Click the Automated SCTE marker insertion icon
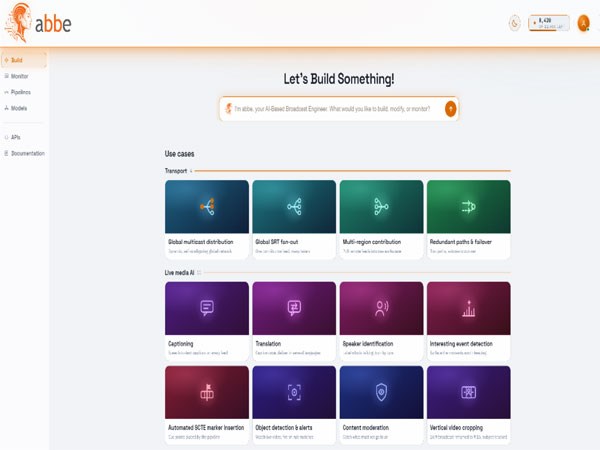The height and width of the screenshot is (450, 600). (207, 392)
